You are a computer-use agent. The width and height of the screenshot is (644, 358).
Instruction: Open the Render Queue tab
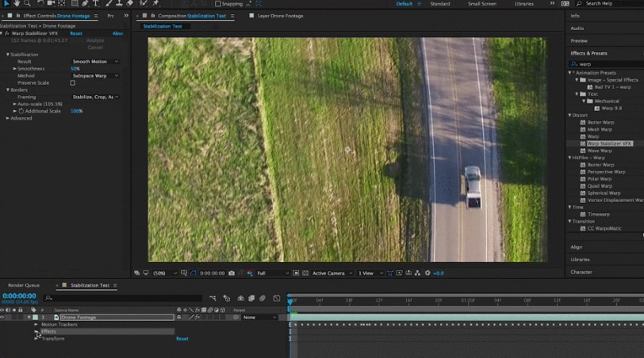(24, 285)
